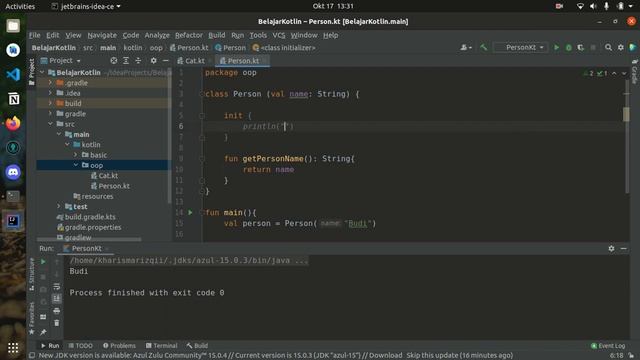Click Person breadcrumb in navigation bar
Image resolution: width=640 pixels, height=360 pixels.
231,48
